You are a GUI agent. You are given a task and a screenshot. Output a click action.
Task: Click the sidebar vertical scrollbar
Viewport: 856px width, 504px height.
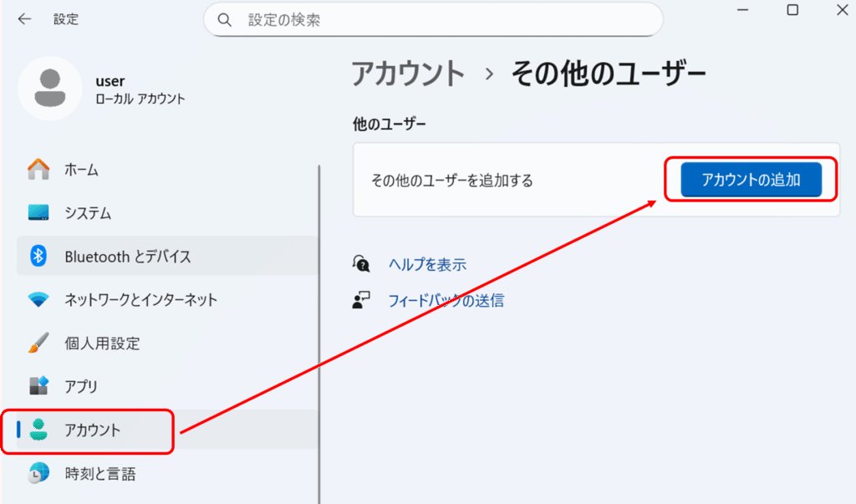(x=318, y=334)
